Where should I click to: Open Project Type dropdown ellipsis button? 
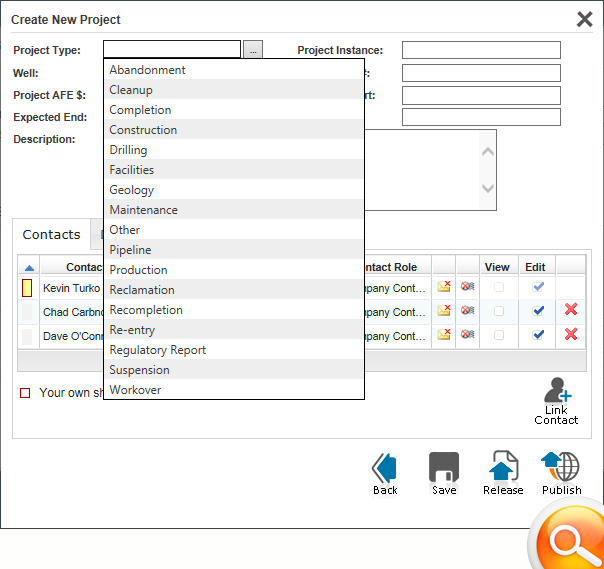tap(253, 50)
